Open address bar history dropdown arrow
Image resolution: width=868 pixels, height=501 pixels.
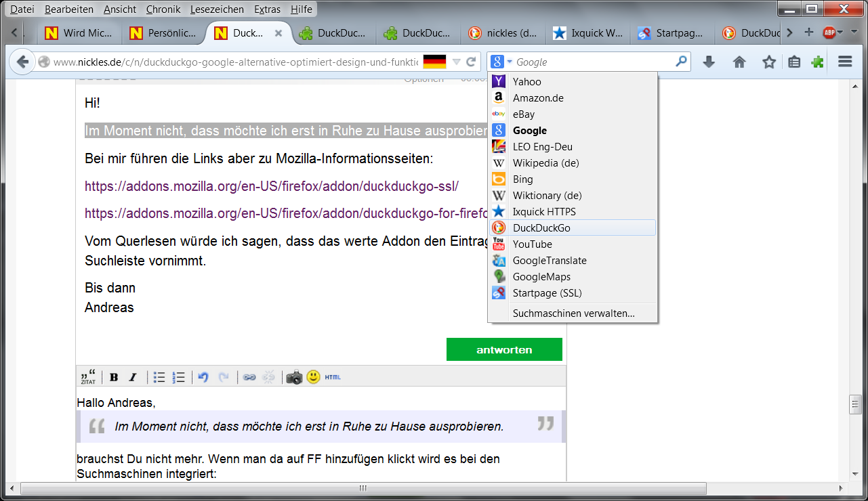(456, 62)
